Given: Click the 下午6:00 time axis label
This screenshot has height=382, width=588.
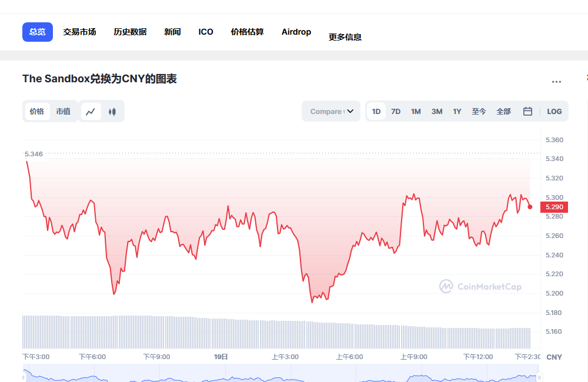Looking at the screenshot, I should (92, 357).
